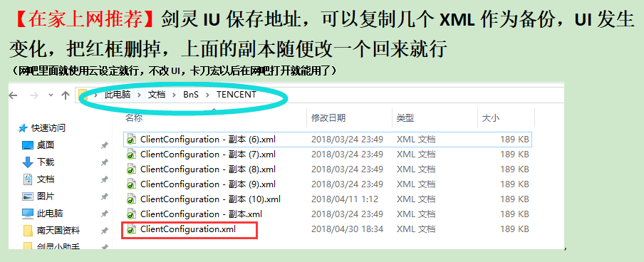The width and height of the screenshot is (644, 262).
Task: Select BnS in the address breadcrumb
Action: tap(191, 95)
